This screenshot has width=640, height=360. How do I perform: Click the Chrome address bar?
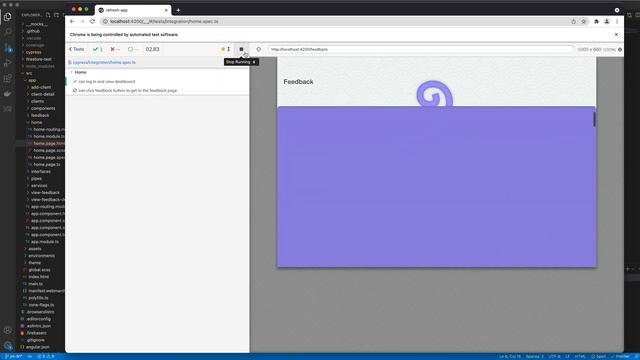335,21
